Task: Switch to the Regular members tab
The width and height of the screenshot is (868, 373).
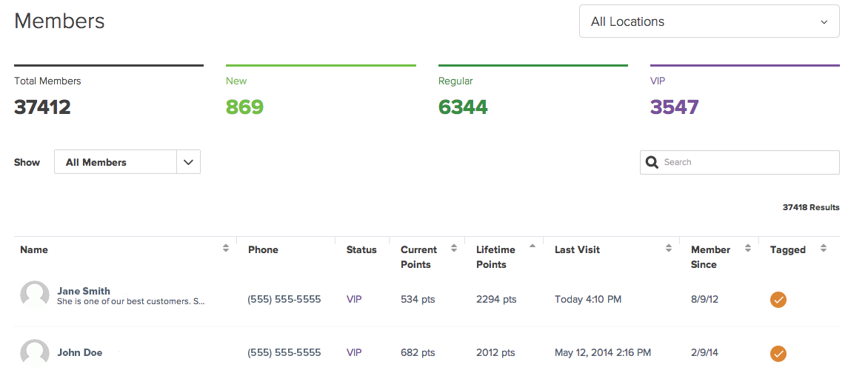Action: 533,93
